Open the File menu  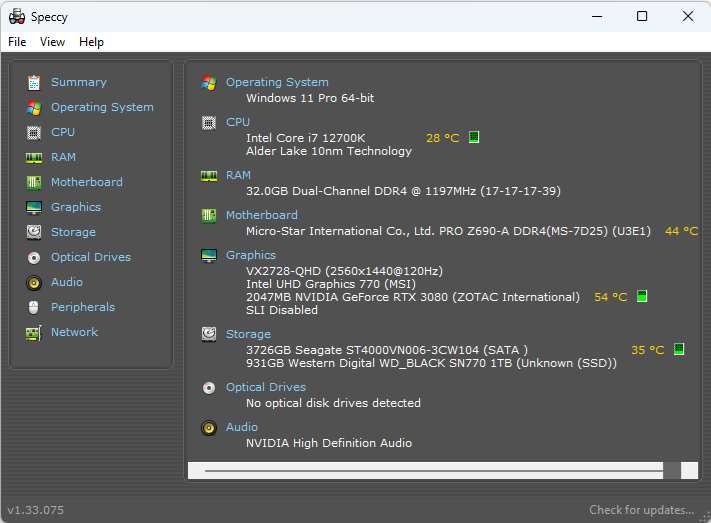[x=17, y=42]
